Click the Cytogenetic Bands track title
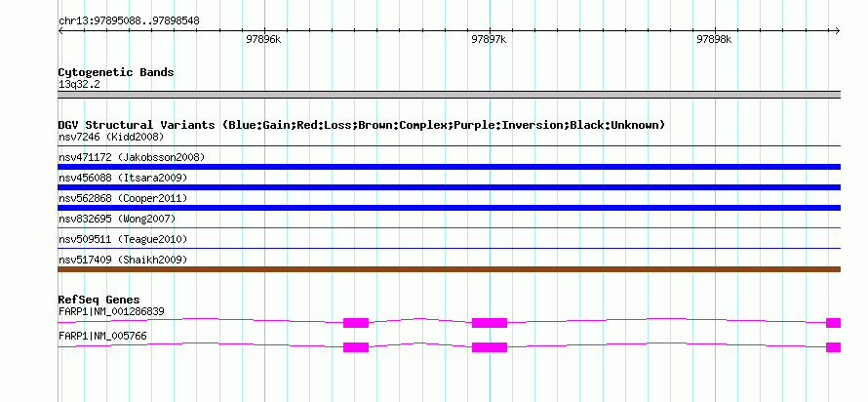868x402 pixels. pyautogui.click(x=116, y=72)
